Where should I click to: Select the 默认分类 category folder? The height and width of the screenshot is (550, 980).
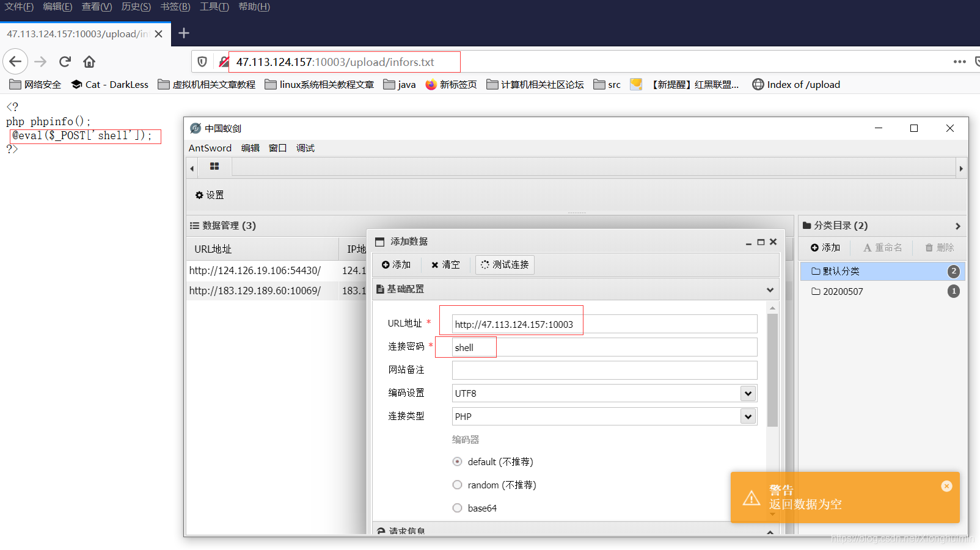tap(883, 271)
